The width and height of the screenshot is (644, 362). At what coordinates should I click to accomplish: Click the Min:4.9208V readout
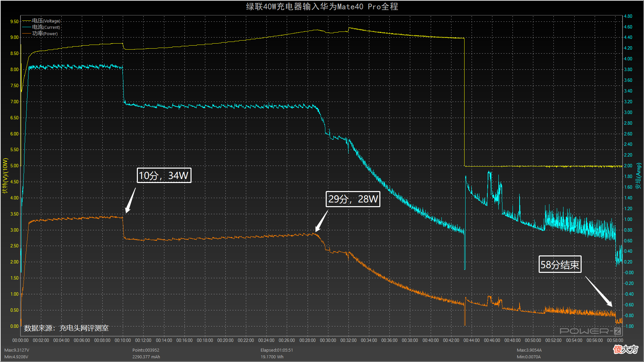[16, 357]
